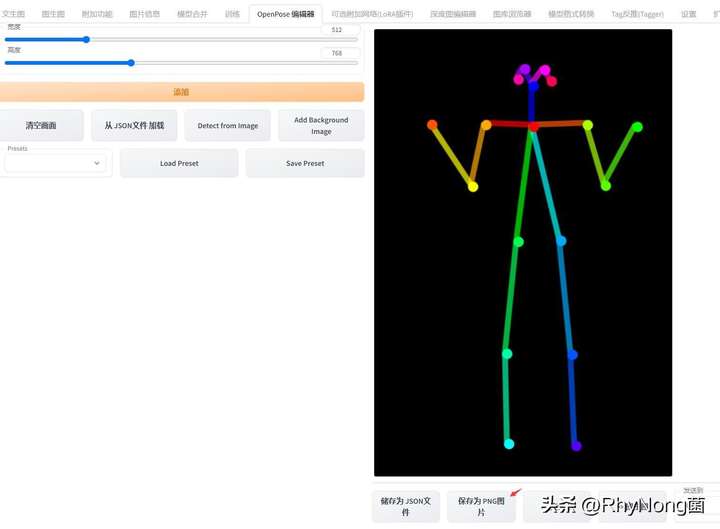The width and height of the screenshot is (720, 529).
Task: Select the green hip keypoint
Action: tap(518, 242)
